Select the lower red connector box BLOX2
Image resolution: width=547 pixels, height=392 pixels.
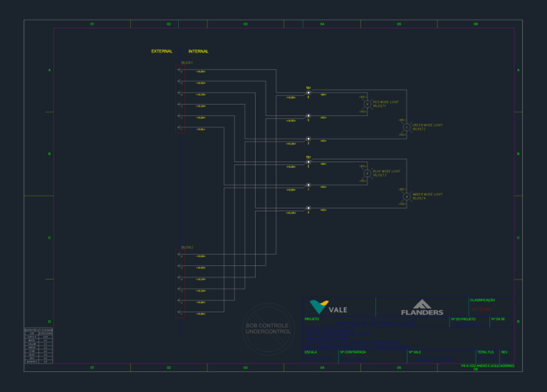[180, 284]
